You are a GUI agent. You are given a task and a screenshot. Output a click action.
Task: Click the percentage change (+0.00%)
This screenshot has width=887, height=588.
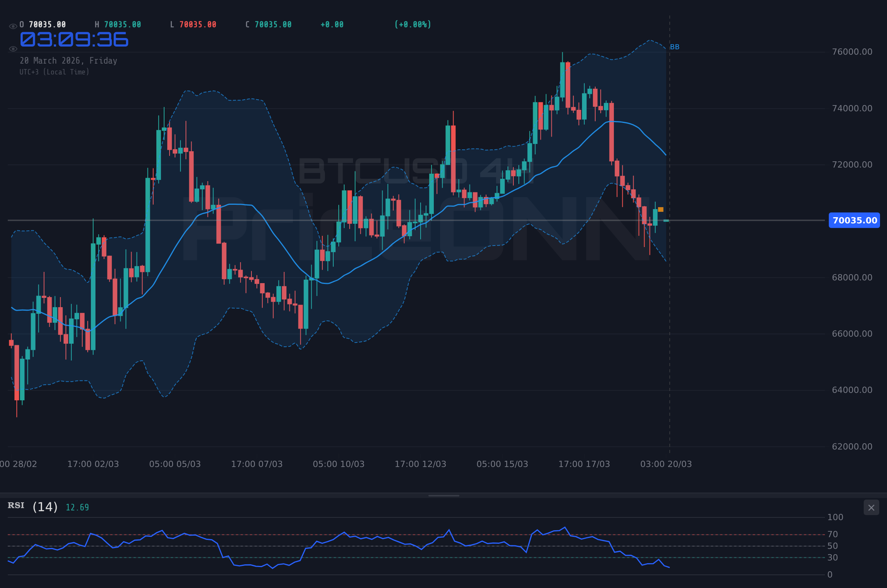point(412,24)
